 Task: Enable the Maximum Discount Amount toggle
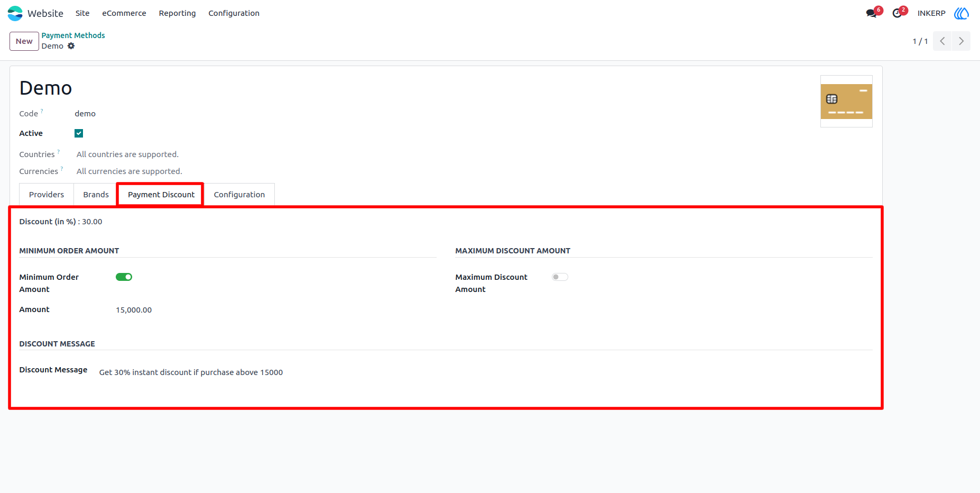[x=560, y=277]
